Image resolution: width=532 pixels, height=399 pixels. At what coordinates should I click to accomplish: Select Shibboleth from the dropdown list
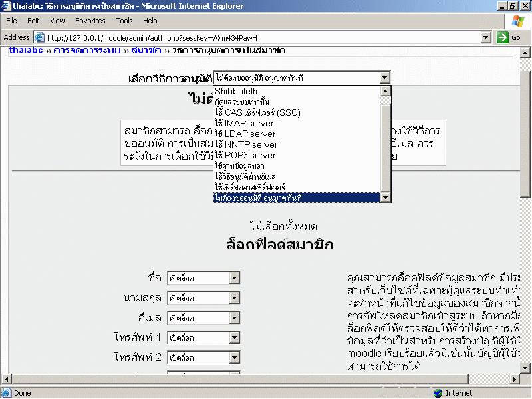point(236,92)
